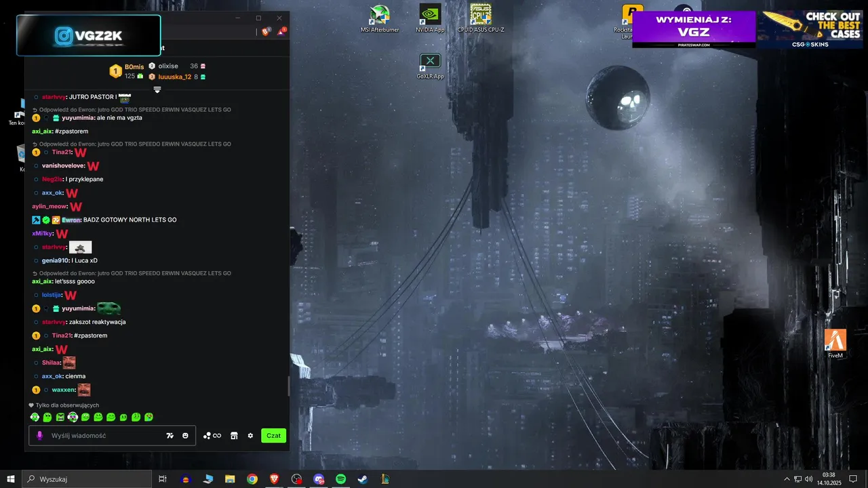The width and height of the screenshot is (868, 488).
Task: Click the VGZ2K Instagram overlay
Action: tap(89, 35)
